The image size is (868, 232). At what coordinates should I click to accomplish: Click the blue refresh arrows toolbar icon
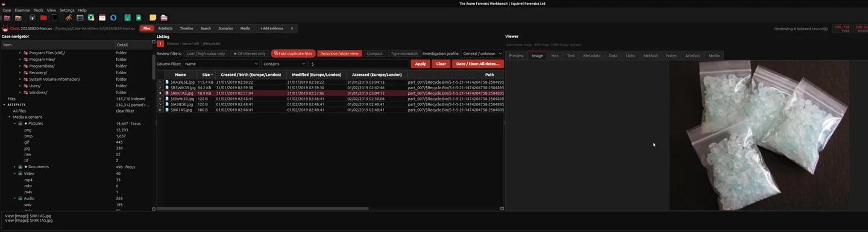pos(113,17)
